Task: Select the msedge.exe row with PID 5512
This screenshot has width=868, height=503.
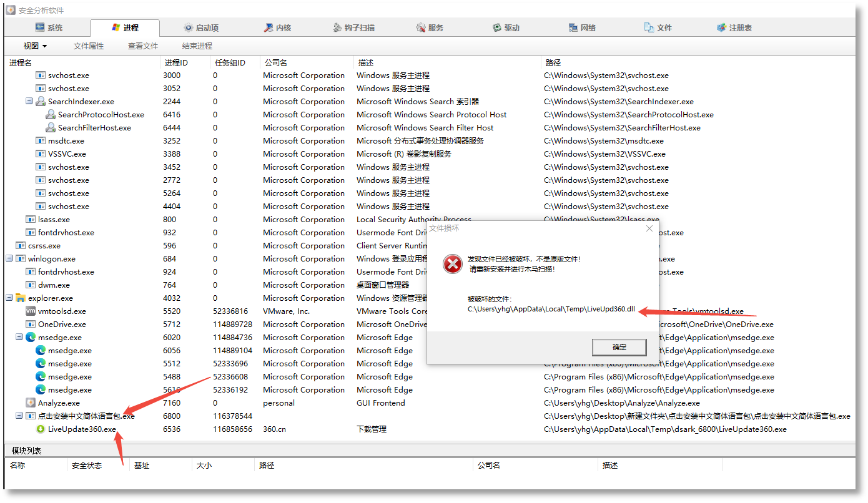Action: pyautogui.click(x=430, y=363)
